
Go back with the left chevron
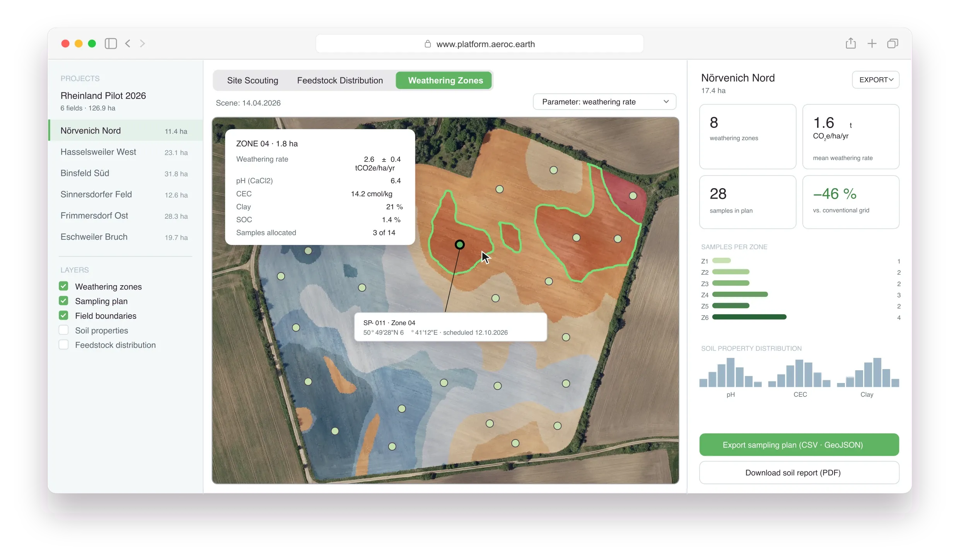point(128,44)
